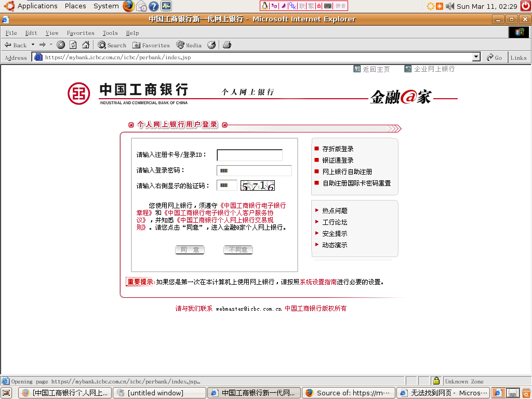This screenshot has height=399, width=532.
Task: Expand the address bar dropdown
Action: [x=476, y=57]
